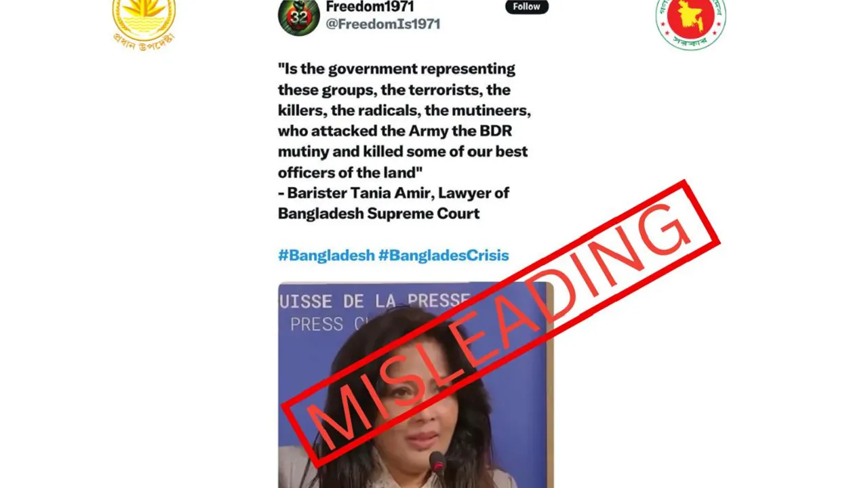This screenshot has width=868, height=488.
Task: Click the red MISLEADING stamp
Action: pyautogui.click(x=500, y=324)
